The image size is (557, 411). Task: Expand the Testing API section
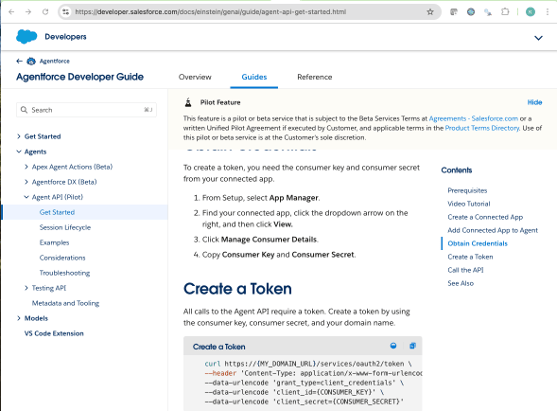click(26, 288)
